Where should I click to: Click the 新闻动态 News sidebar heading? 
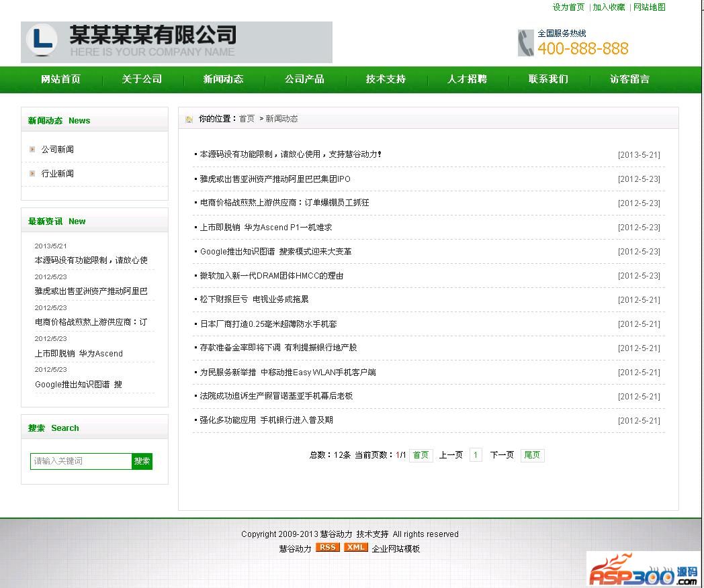(x=59, y=121)
